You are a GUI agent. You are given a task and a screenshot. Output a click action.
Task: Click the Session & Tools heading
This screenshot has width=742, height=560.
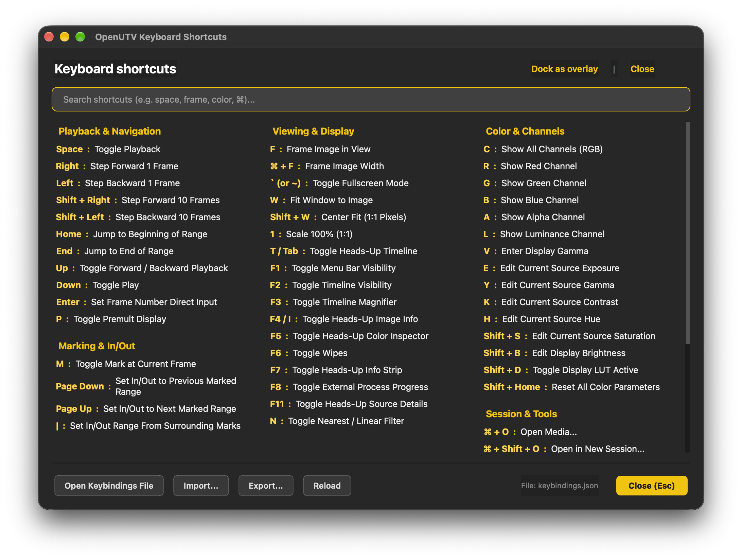(521, 414)
